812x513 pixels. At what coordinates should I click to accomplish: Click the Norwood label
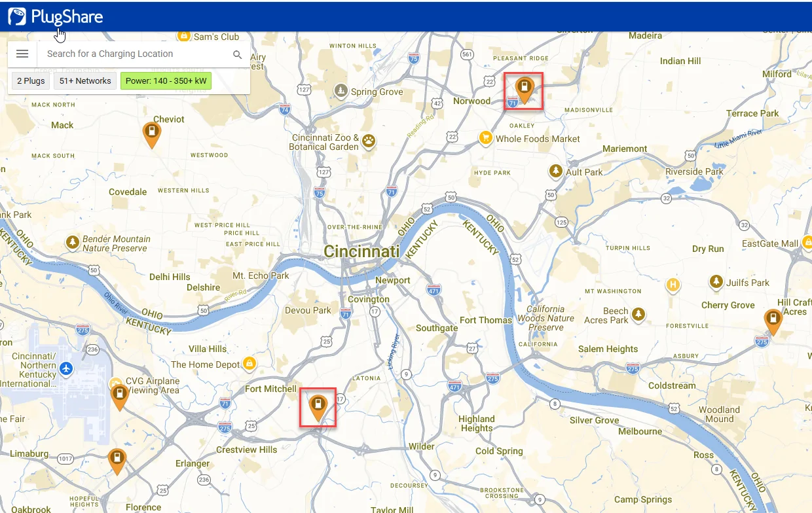tap(471, 101)
